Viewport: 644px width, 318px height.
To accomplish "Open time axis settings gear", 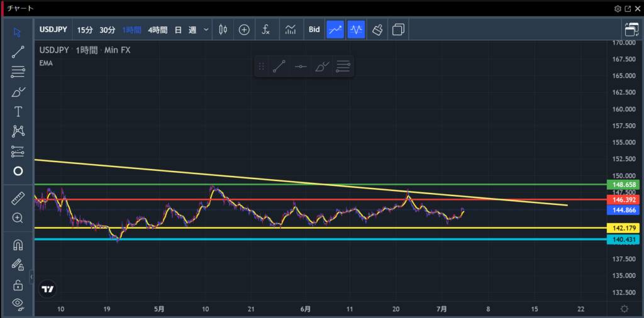I will coord(625,309).
